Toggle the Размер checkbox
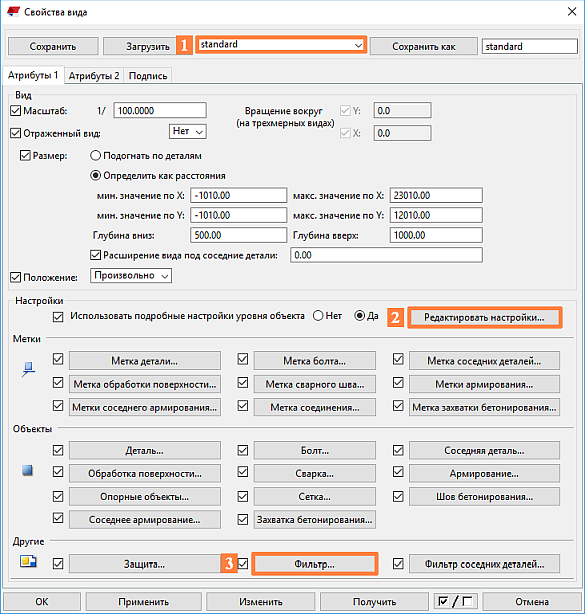 pyautogui.click(x=25, y=155)
